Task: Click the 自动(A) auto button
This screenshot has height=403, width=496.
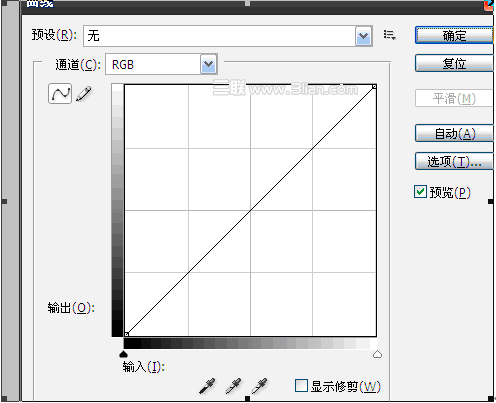Action: [454, 134]
